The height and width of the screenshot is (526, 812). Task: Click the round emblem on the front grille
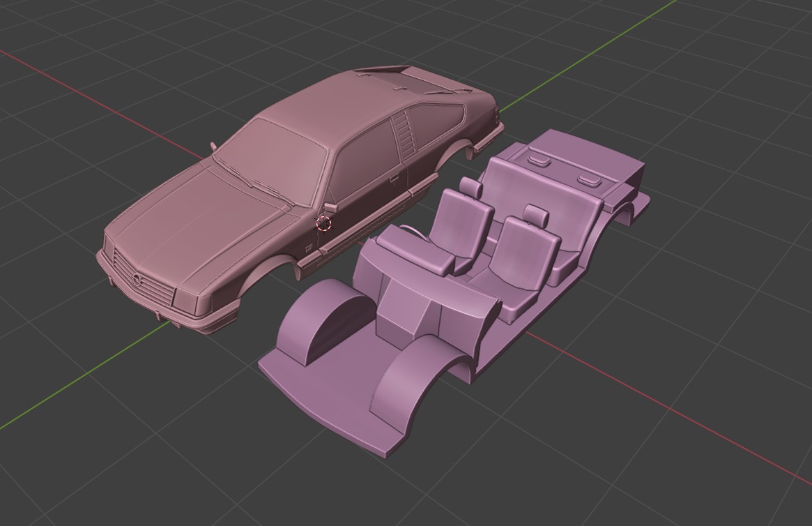136,281
